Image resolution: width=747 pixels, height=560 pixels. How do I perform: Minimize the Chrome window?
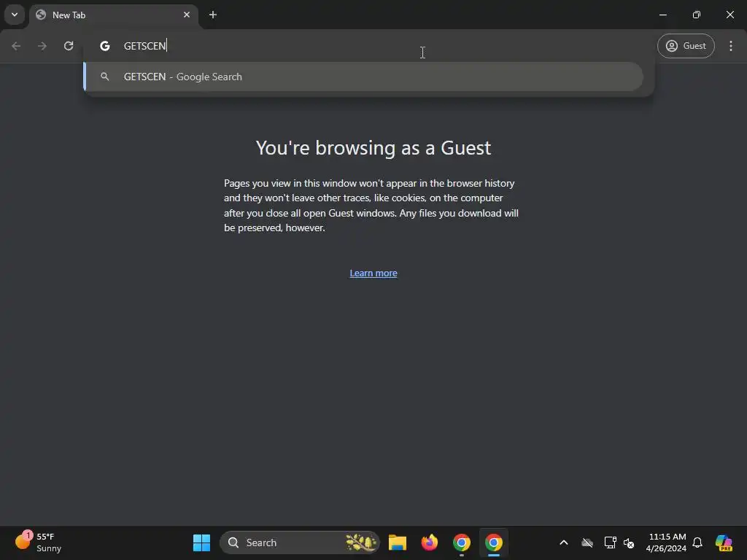tap(662, 15)
